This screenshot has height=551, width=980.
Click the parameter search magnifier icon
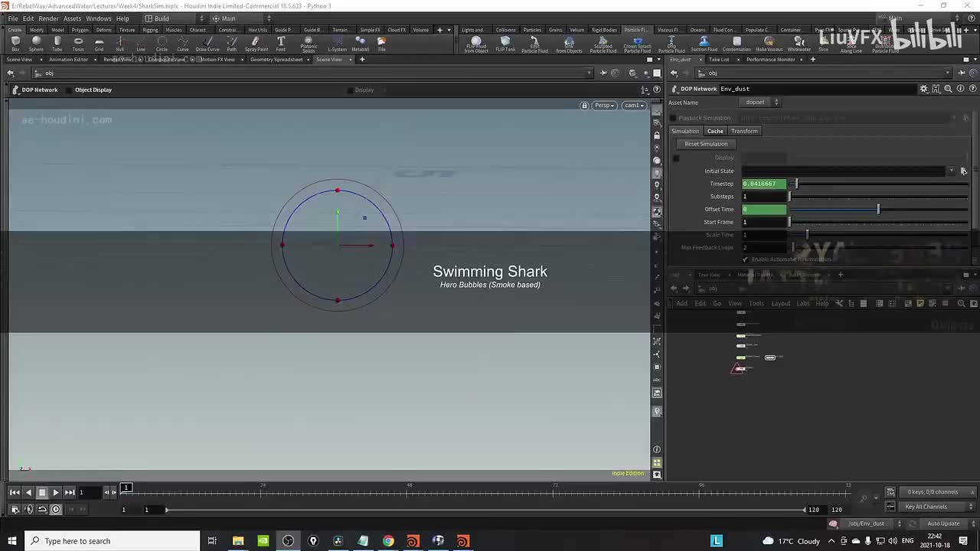point(948,89)
